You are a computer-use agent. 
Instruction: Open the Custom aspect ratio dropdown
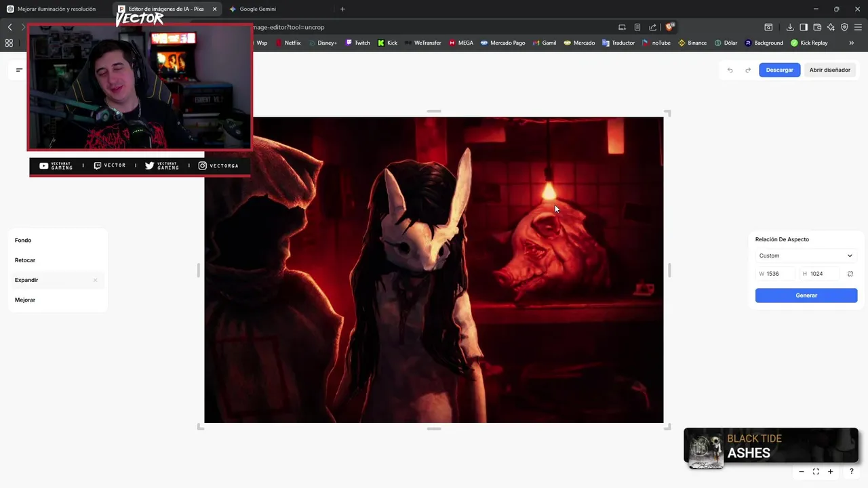[806, 256]
